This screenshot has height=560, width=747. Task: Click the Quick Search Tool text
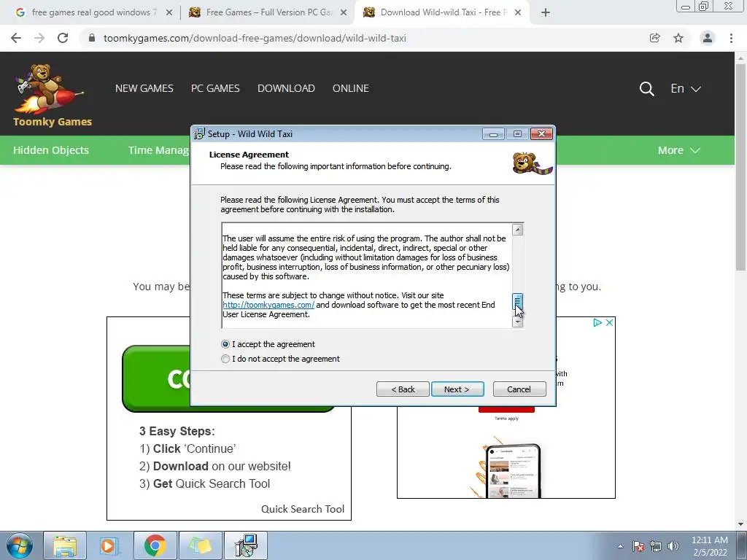click(x=303, y=509)
